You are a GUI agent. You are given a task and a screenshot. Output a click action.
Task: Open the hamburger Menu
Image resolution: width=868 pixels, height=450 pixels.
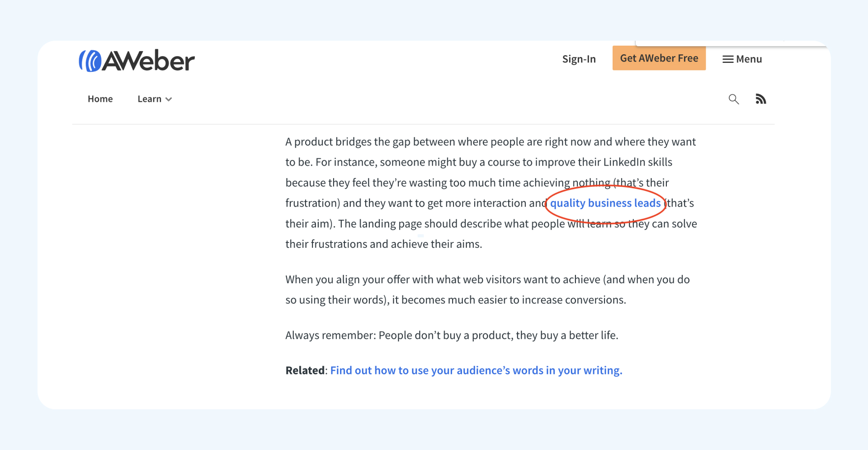click(x=742, y=58)
